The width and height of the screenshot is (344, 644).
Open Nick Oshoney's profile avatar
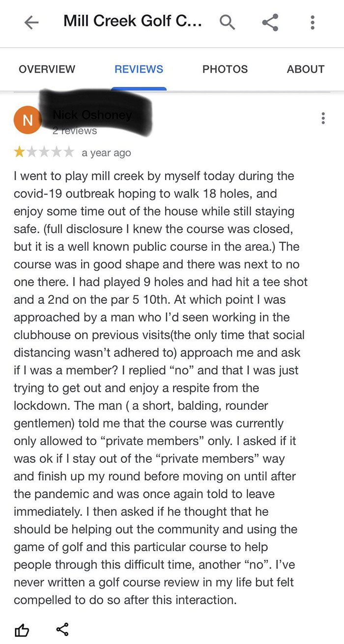click(28, 119)
